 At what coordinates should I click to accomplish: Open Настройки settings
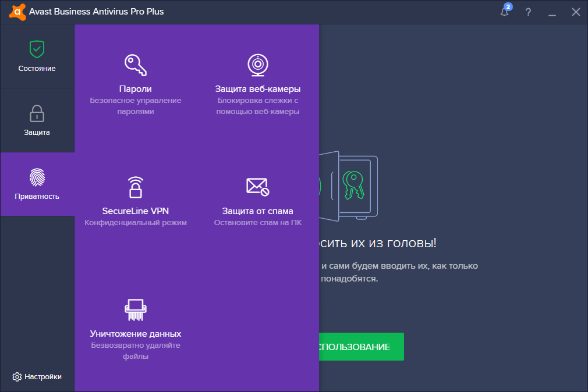(37, 377)
